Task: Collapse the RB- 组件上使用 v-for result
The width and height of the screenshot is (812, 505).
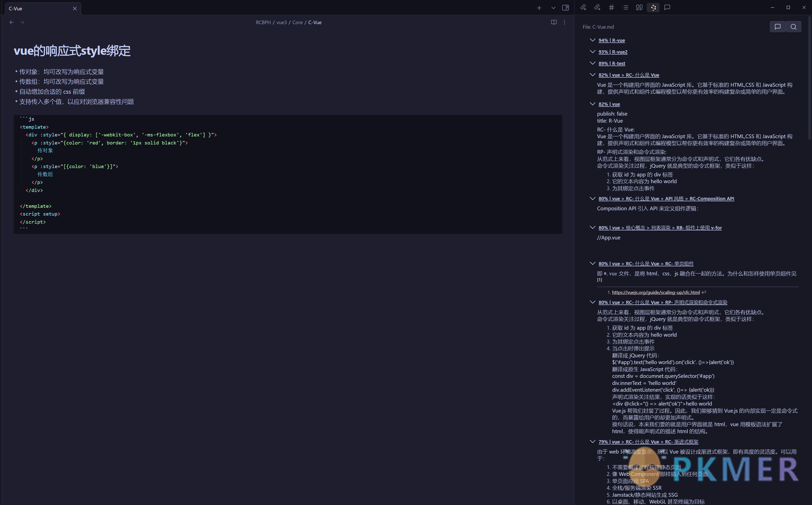Action: (x=592, y=227)
